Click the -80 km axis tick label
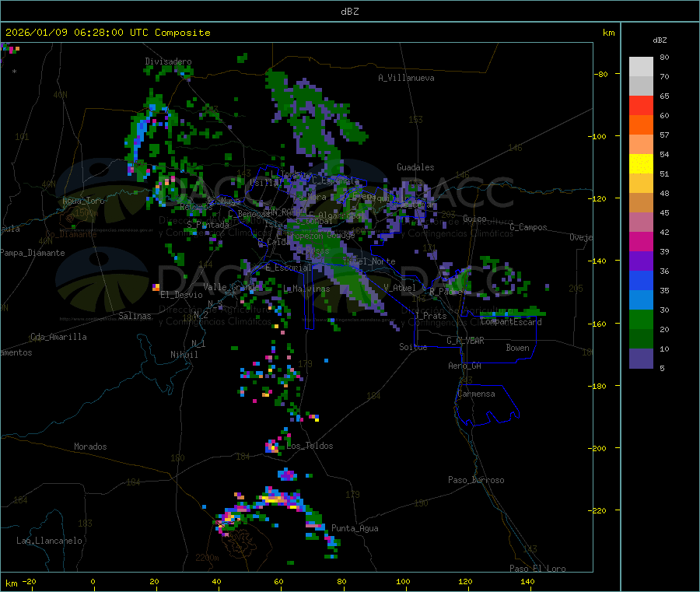The height and width of the screenshot is (592, 700). [601, 74]
